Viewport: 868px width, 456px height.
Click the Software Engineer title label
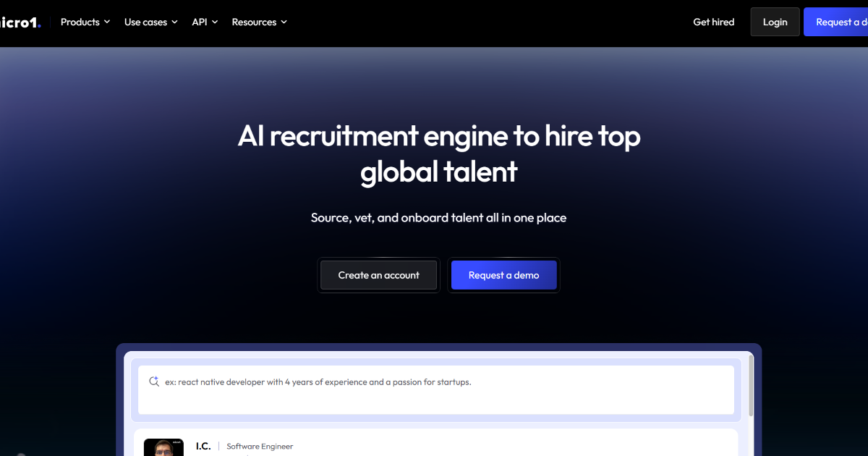click(x=260, y=447)
